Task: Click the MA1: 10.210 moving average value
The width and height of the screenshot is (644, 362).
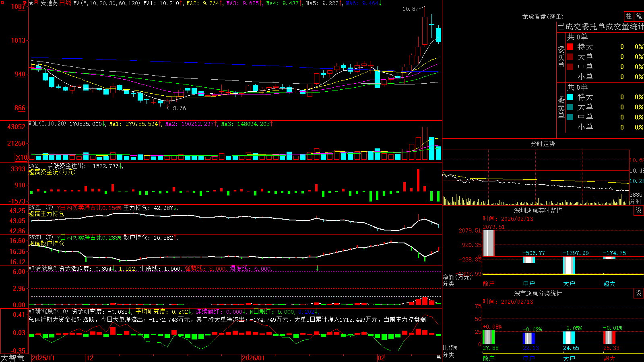Action: tap(161, 3)
